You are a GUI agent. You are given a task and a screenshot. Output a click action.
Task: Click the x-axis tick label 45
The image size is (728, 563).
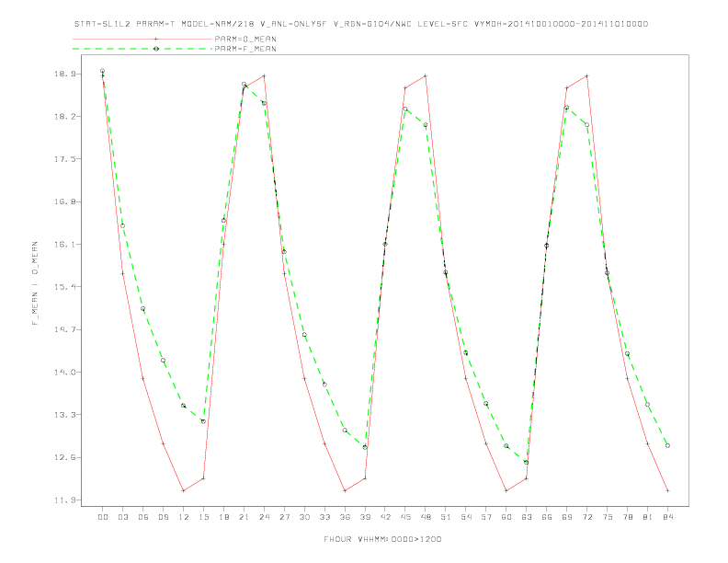pyautogui.click(x=405, y=517)
